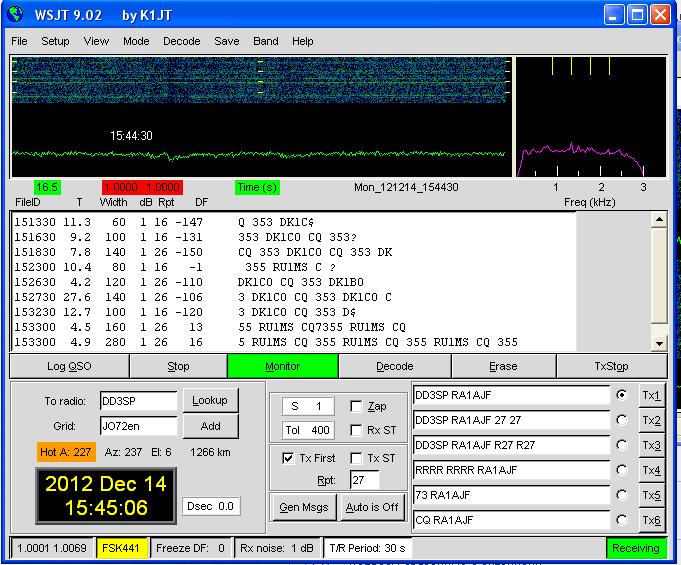This screenshot has height=565, width=681.
Task: Click the Lookup button for callsign
Action: [x=210, y=400]
